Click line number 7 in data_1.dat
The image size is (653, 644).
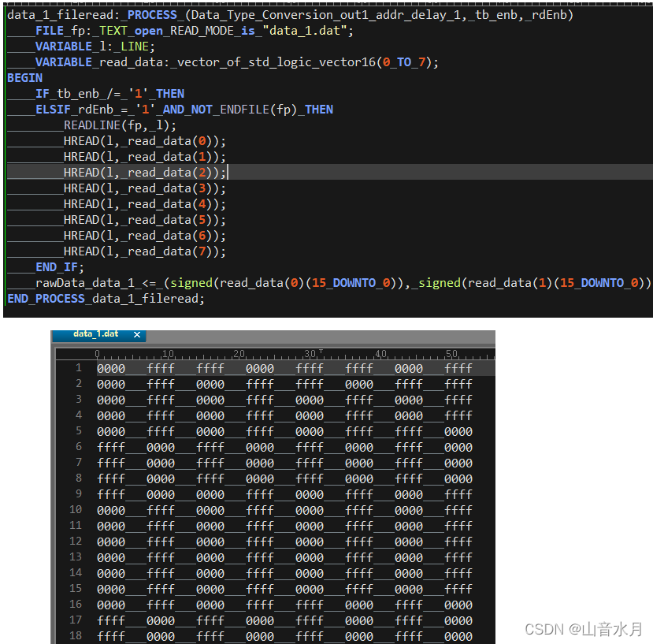pyautogui.click(x=78, y=463)
